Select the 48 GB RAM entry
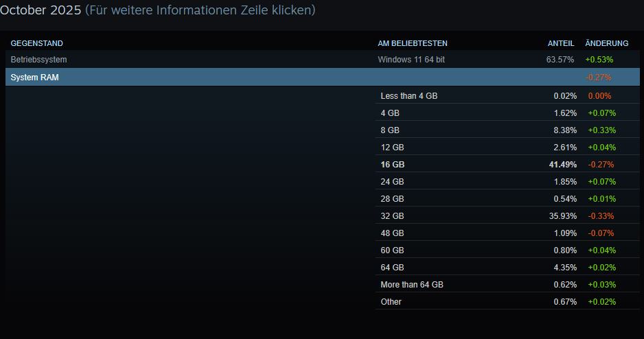Viewport: 644px width, 339px height. click(392, 233)
